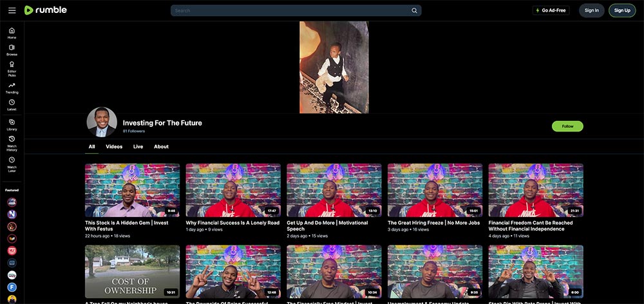Open Browse in the sidebar

point(12,50)
